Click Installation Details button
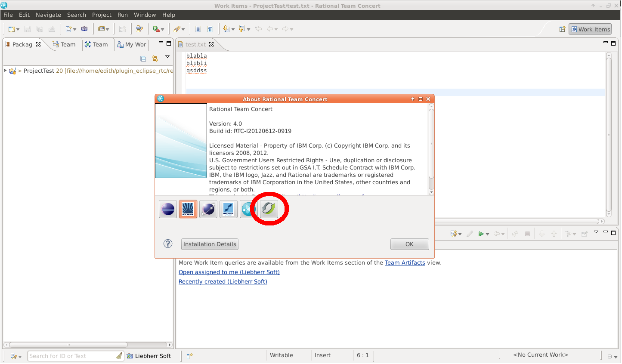The height and width of the screenshot is (364, 622). (210, 244)
